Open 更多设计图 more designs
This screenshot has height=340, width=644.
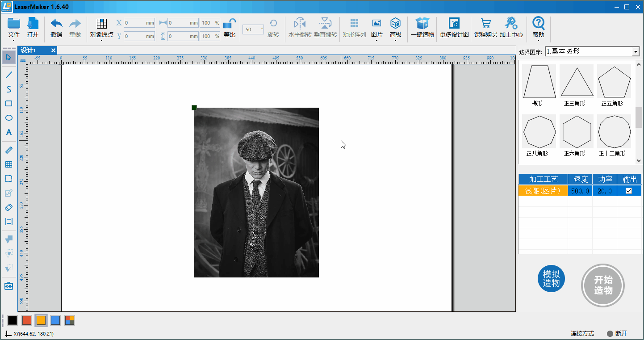(x=454, y=28)
